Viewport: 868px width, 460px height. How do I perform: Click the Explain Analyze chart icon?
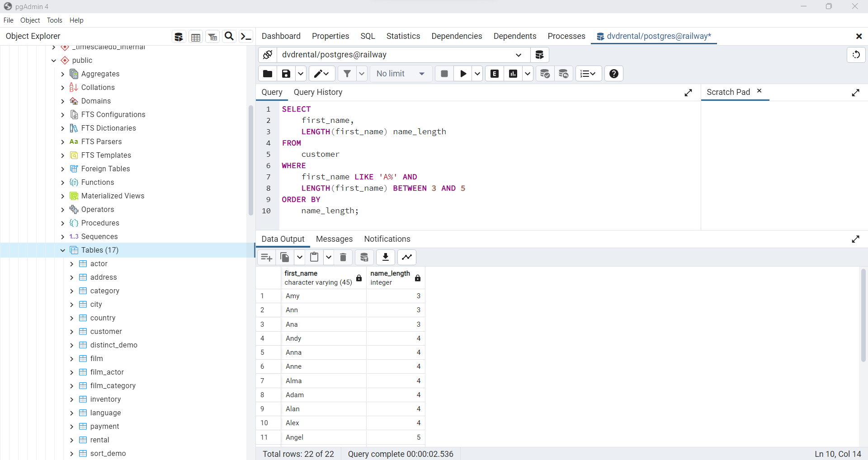coord(513,74)
